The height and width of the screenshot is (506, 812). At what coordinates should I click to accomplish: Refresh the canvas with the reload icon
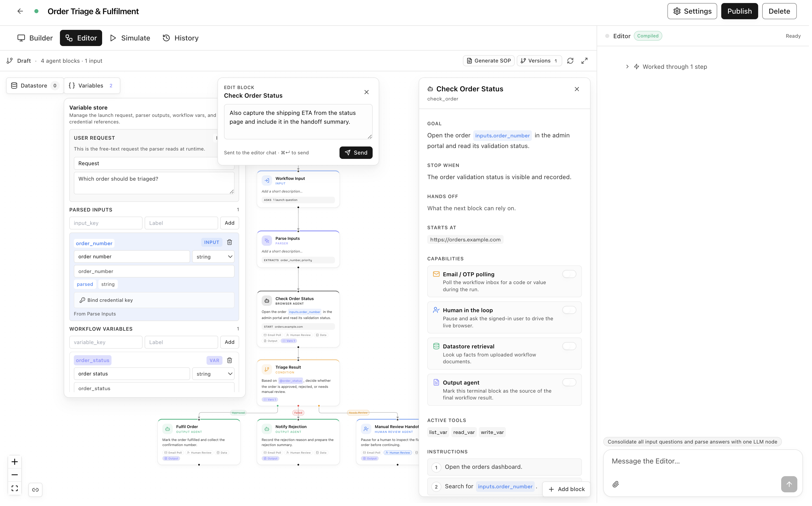572,61
